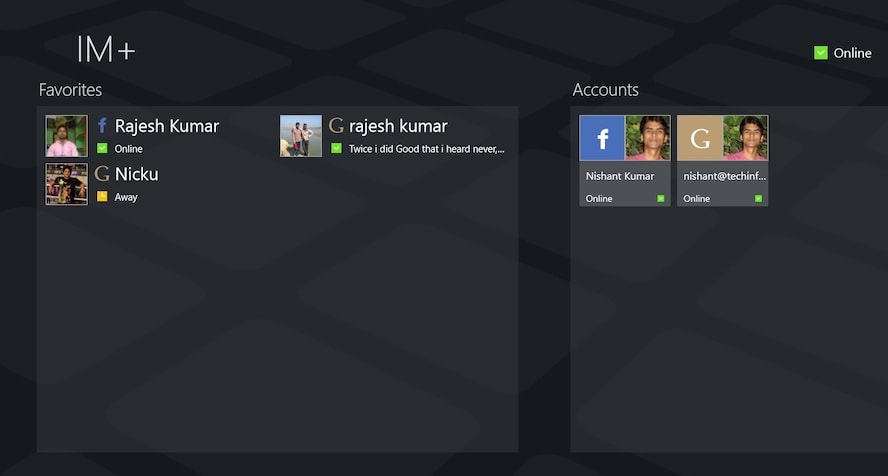Click 'Online' status on Nishant Kumar account tile
The width and height of the screenshot is (888, 476).
pyautogui.click(x=599, y=199)
